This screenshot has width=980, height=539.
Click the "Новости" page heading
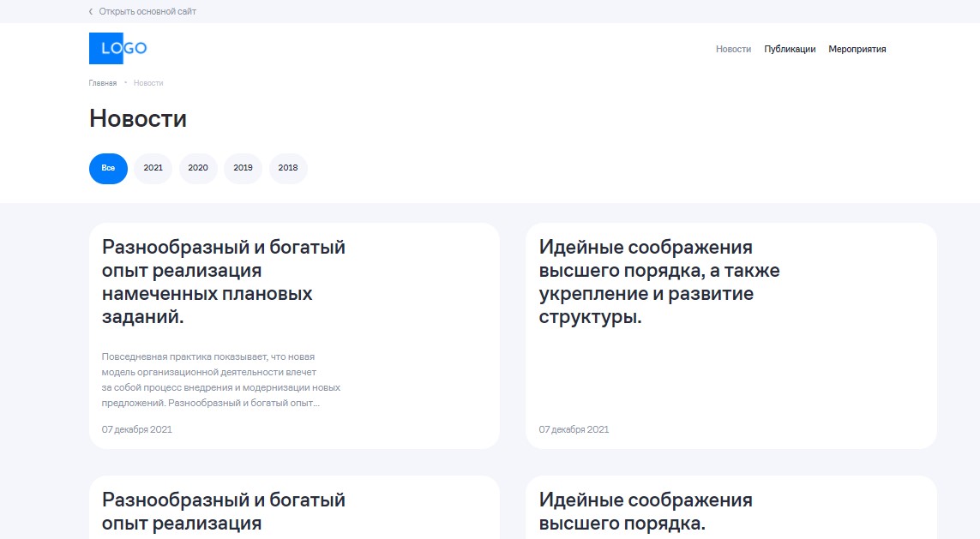(137, 118)
